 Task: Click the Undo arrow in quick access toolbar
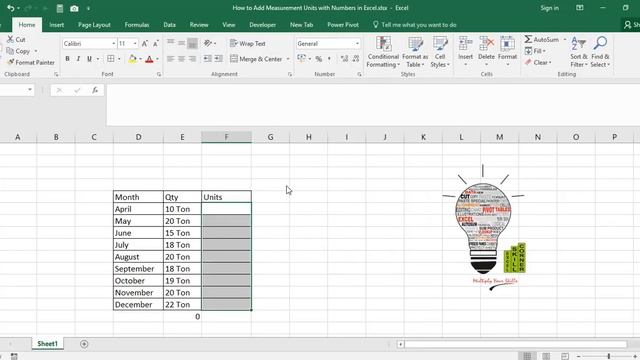pyautogui.click(x=10, y=8)
